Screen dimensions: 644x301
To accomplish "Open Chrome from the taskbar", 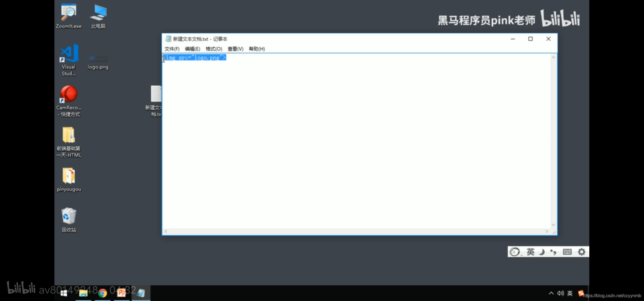I will [102, 293].
